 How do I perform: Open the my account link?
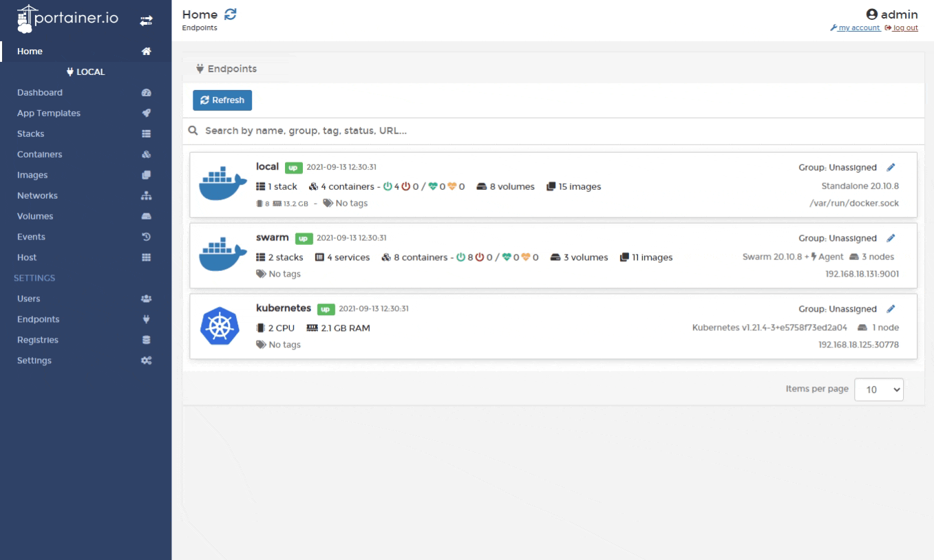pos(856,28)
